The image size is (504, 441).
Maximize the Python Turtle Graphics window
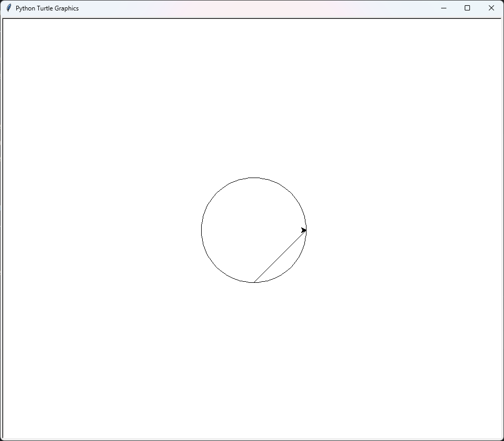click(467, 8)
